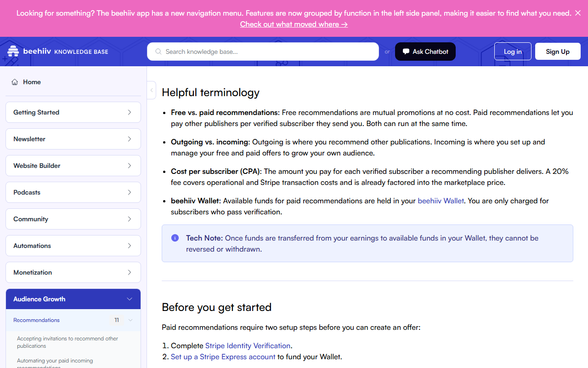588x368 pixels.
Task: Click the 'Helpful terminology' heading
Action: [210, 92]
